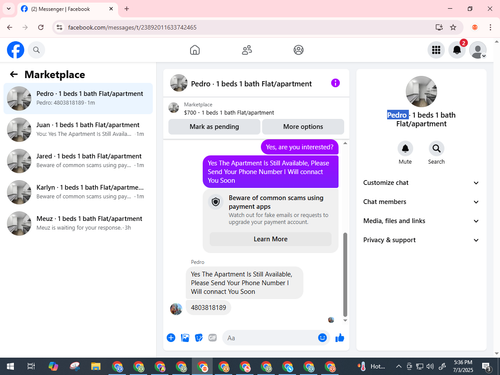Screen dimensions: 500x375
Task: Open the install app icon in address bar
Action: pyautogui.click(x=439, y=27)
